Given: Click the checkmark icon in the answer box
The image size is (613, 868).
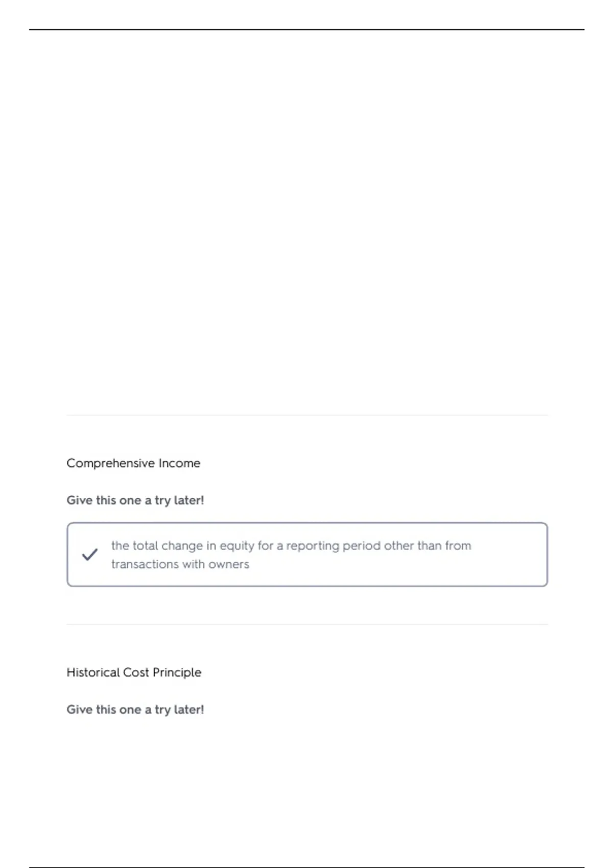Looking at the screenshot, I should (90, 554).
